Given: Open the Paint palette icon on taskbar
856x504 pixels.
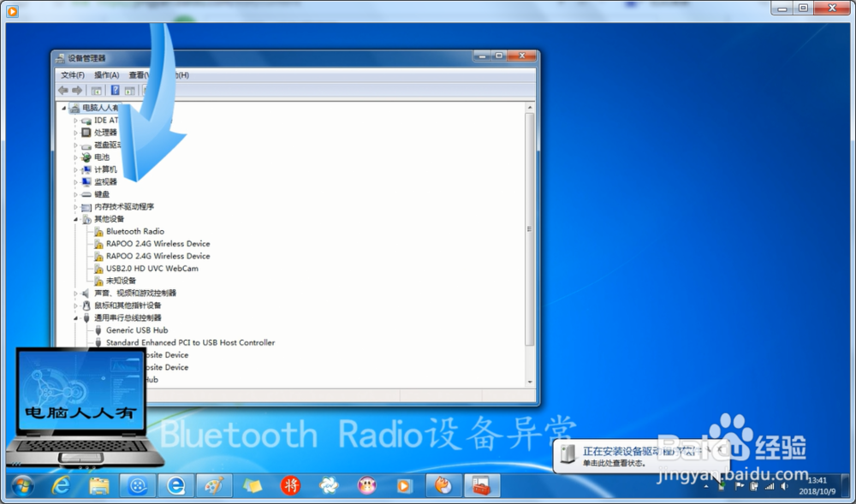Looking at the screenshot, I should click(x=213, y=485).
